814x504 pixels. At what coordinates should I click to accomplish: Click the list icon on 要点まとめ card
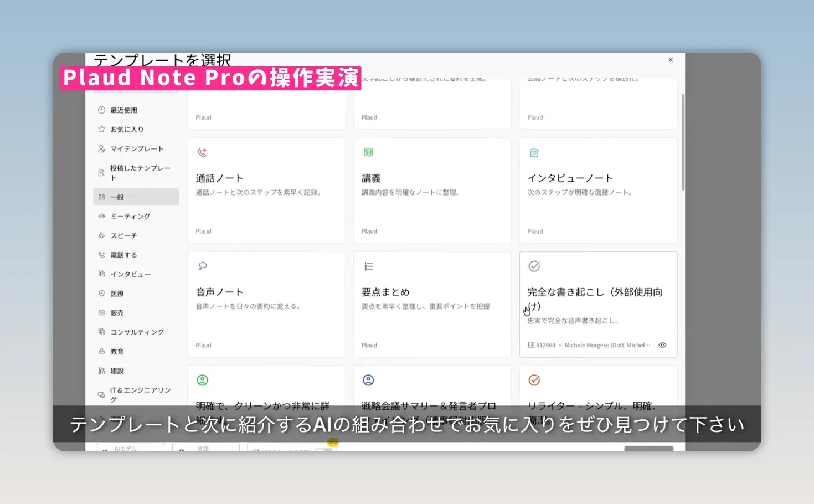pos(368,266)
